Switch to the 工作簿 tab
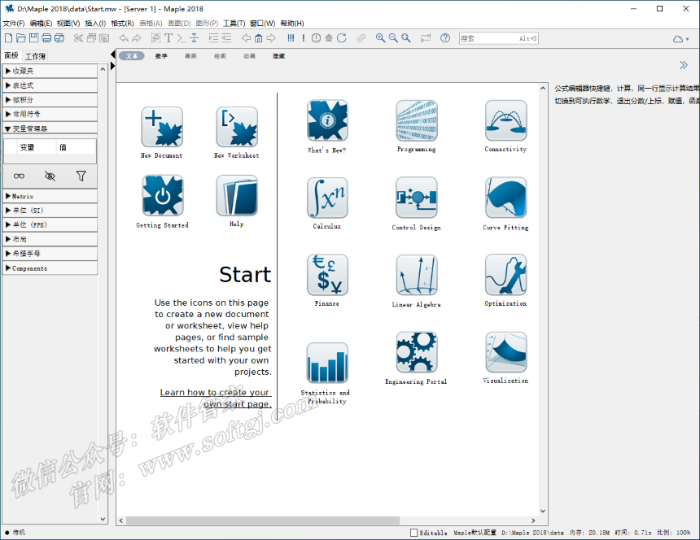This screenshot has width=700, height=540. point(35,56)
